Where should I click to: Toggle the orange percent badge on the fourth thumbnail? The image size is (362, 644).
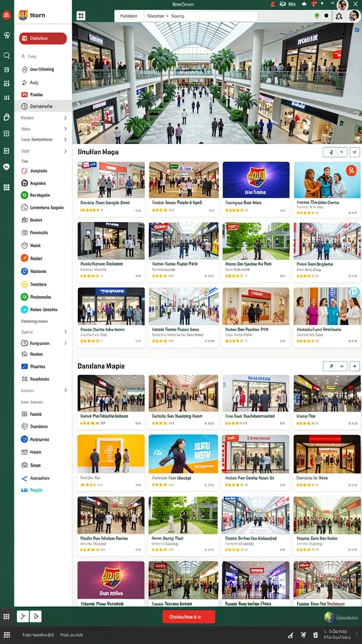[x=351, y=170]
